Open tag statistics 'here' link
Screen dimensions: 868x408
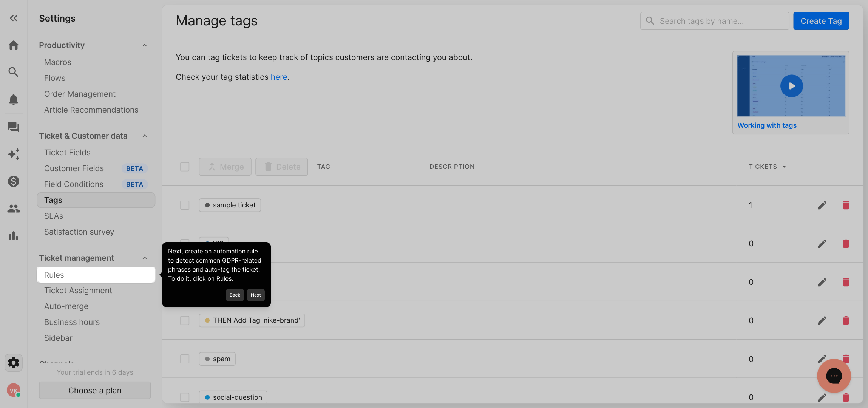279,77
